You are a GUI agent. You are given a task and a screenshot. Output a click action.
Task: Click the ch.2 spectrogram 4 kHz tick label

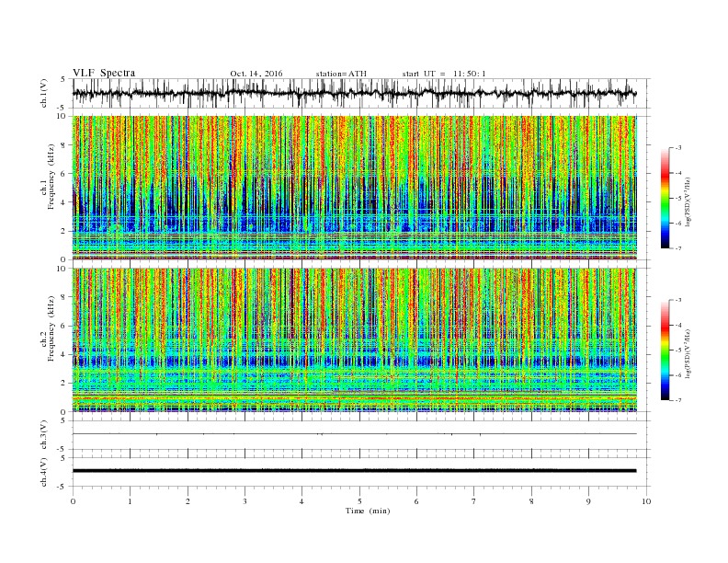[64, 355]
